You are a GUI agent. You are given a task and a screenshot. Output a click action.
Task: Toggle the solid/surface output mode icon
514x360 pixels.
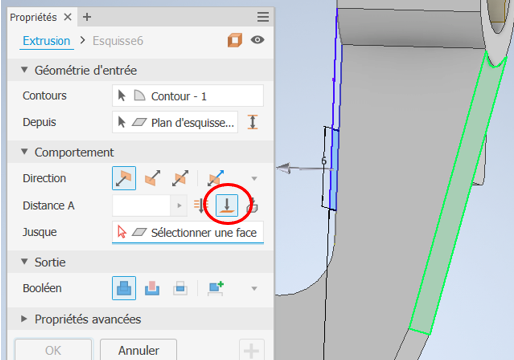click(x=235, y=40)
